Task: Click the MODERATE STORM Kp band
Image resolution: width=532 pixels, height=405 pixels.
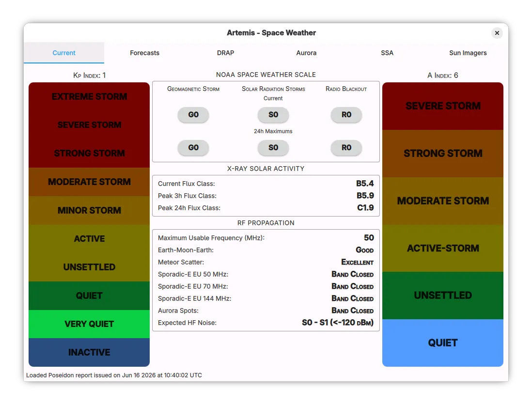Action: coord(89,182)
